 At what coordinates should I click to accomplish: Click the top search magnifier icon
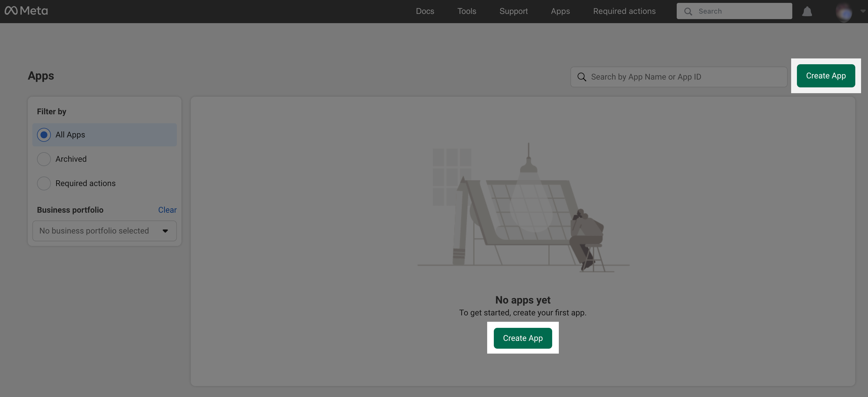[x=688, y=12]
